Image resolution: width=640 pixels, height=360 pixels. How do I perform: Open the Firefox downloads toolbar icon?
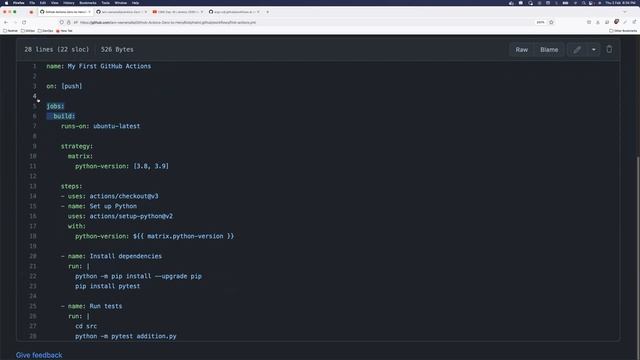[598, 22]
